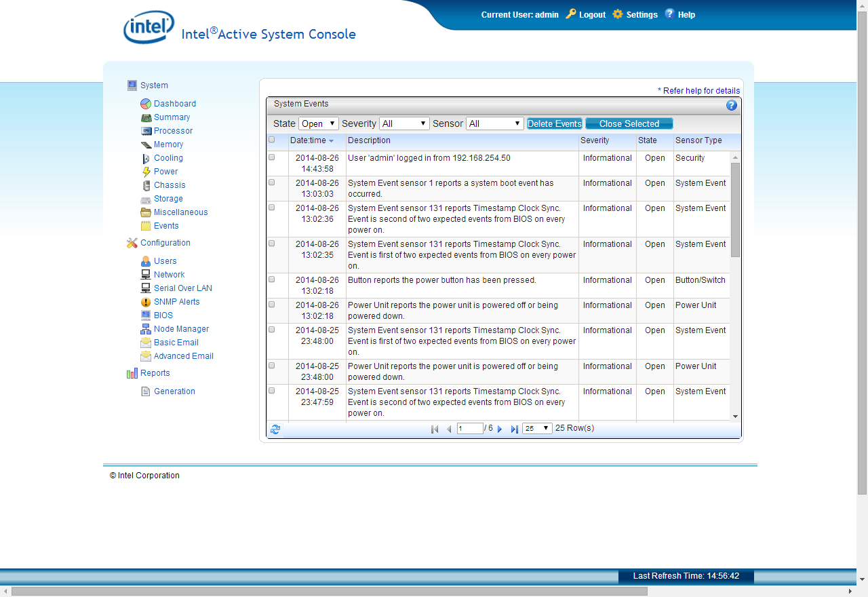
Task: Go to the next events page
Action: [x=500, y=429]
